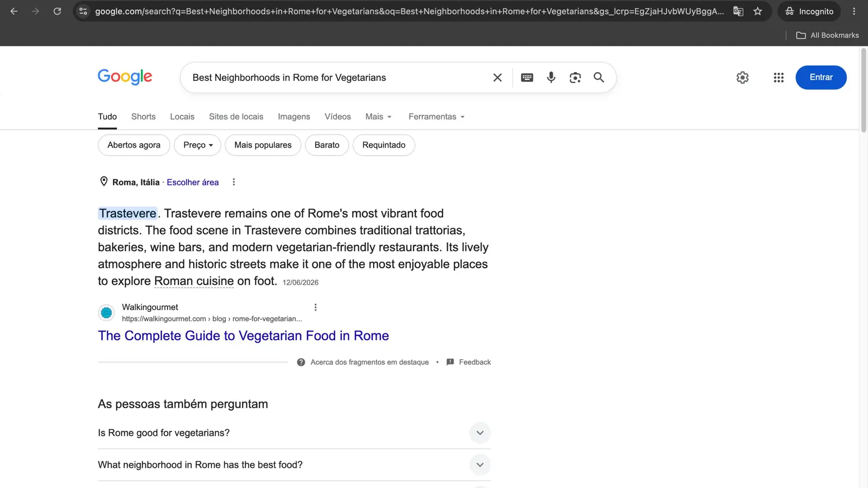The height and width of the screenshot is (488, 868).
Task: Click the magnifying glass search button
Action: 599,78
